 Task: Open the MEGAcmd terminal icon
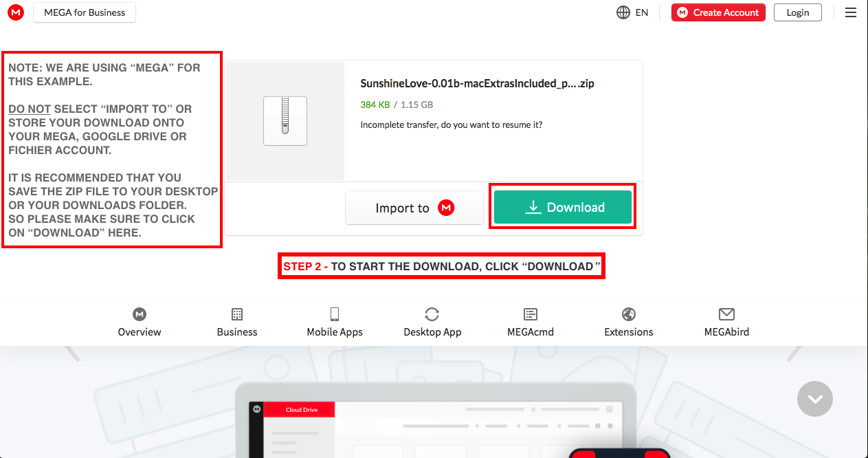pyautogui.click(x=531, y=314)
